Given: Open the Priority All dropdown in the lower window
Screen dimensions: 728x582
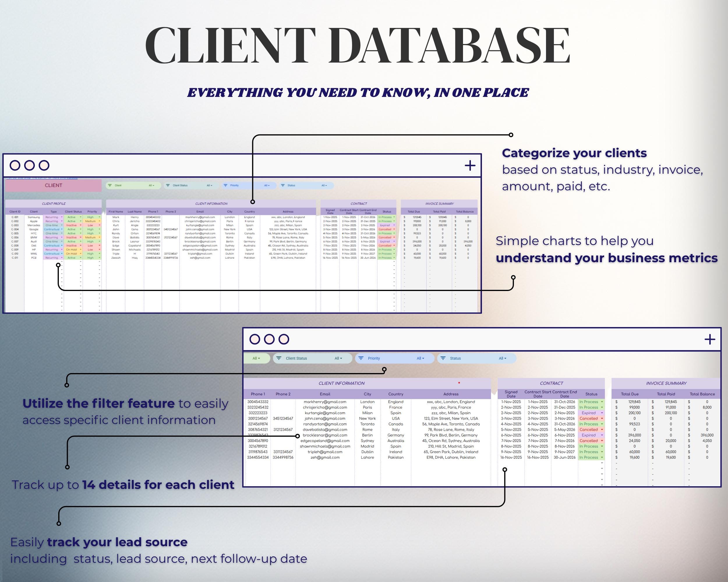Looking at the screenshot, I should (420, 358).
